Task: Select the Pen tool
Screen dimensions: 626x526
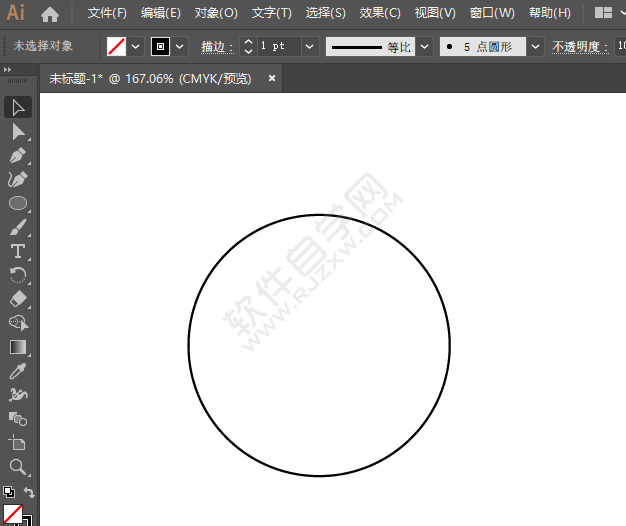Action: point(18,156)
